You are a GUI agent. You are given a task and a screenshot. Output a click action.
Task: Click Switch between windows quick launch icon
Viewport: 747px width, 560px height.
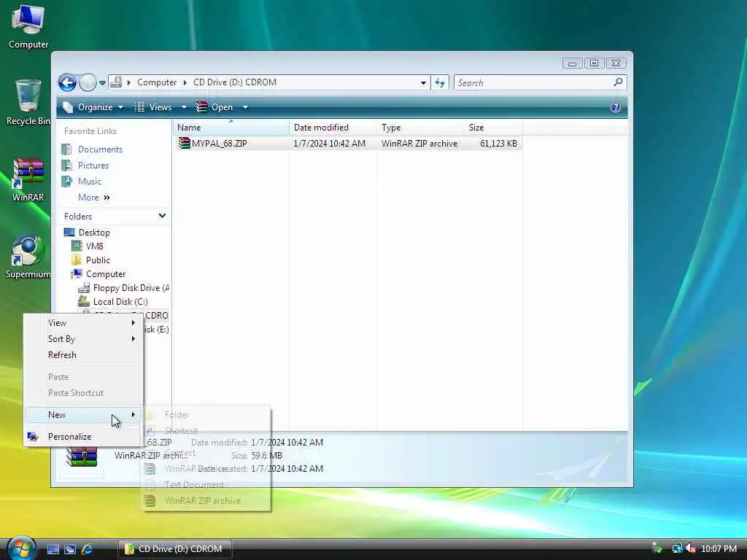tap(70, 549)
